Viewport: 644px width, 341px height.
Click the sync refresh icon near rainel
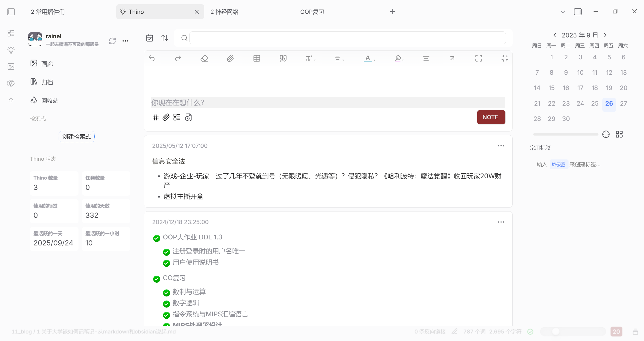point(112,41)
